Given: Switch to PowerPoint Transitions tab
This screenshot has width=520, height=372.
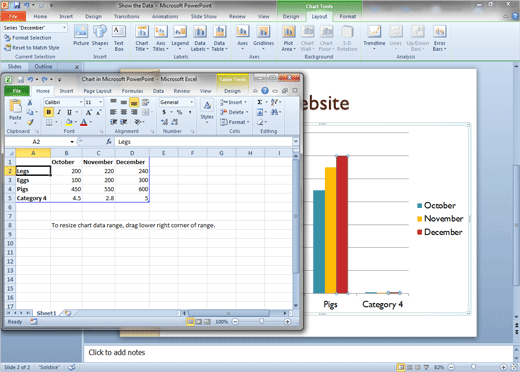Looking at the screenshot, I should tap(127, 16).
